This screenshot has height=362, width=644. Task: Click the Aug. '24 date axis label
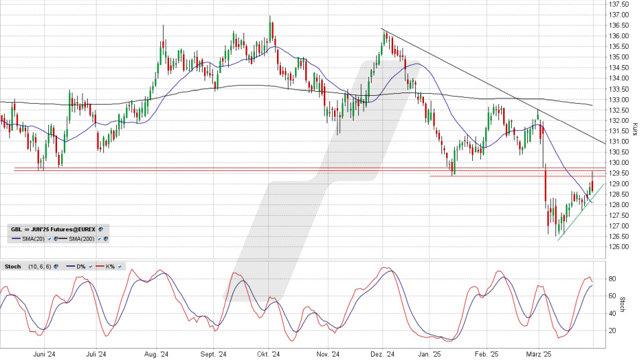157,355
